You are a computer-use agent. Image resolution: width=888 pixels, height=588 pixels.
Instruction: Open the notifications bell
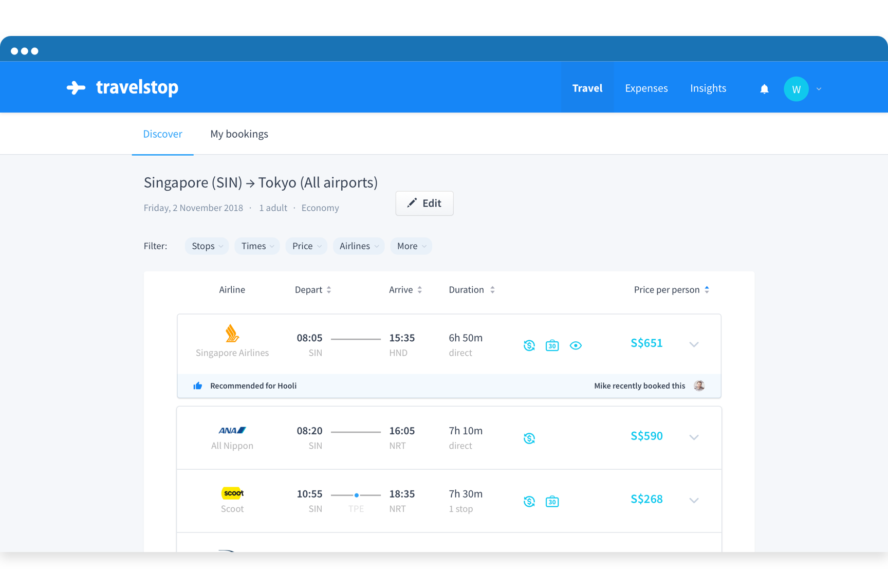click(x=764, y=89)
